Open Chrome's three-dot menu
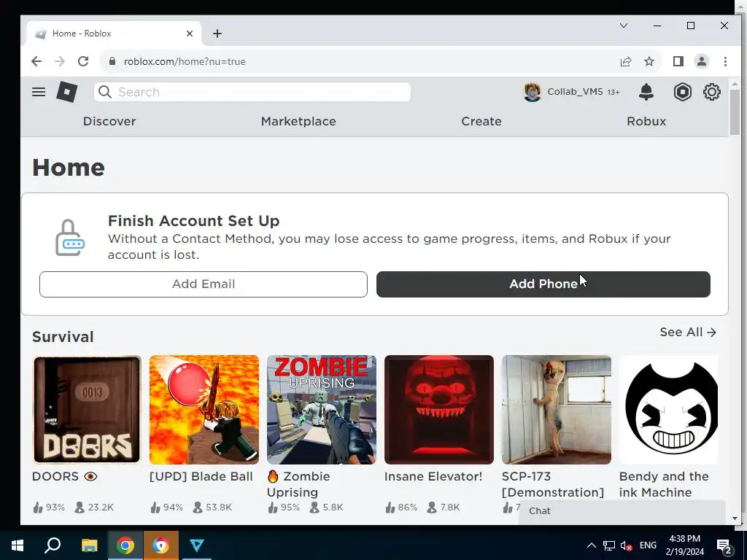This screenshot has width=747, height=560. pyautogui.click(x=725, y=61)
